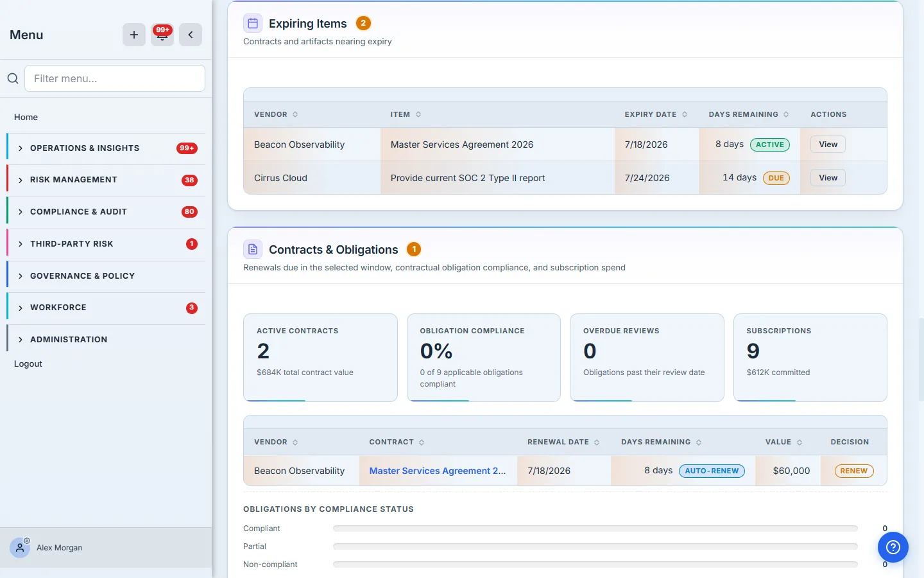Click the Risk Management 38 badge

point(189,180)
